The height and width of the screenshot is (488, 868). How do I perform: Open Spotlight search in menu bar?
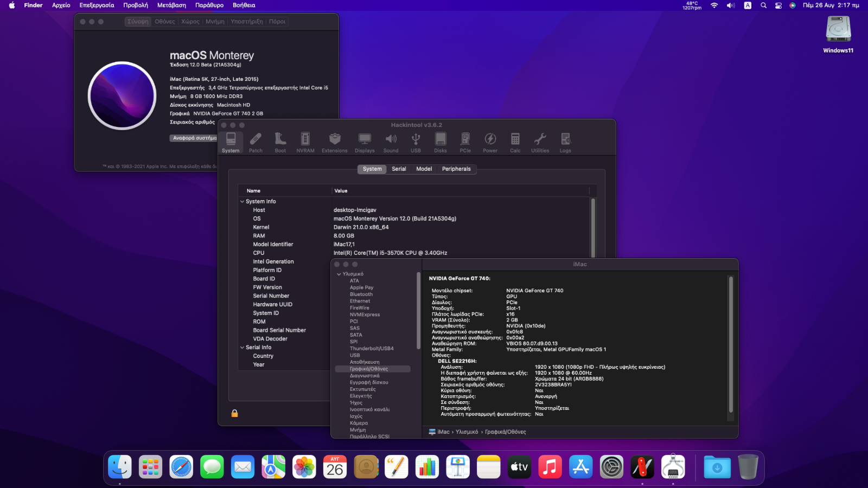[763, 5]
